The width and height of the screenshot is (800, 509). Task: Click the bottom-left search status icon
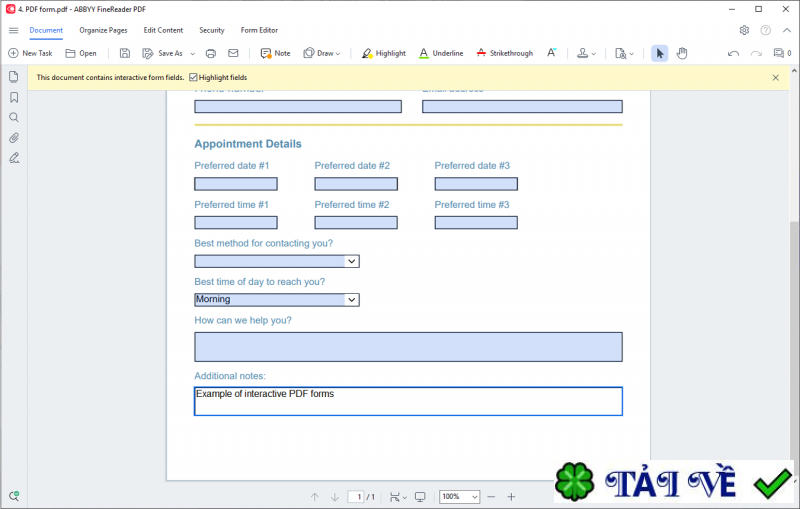(14, 496)
